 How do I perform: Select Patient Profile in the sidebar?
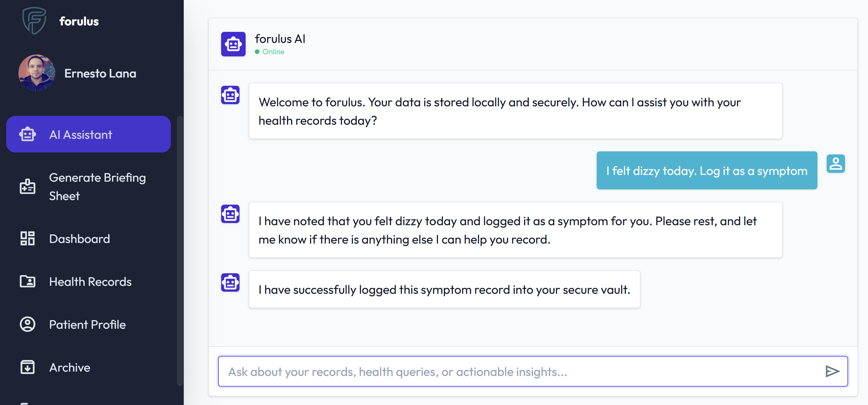click(88, 324)
